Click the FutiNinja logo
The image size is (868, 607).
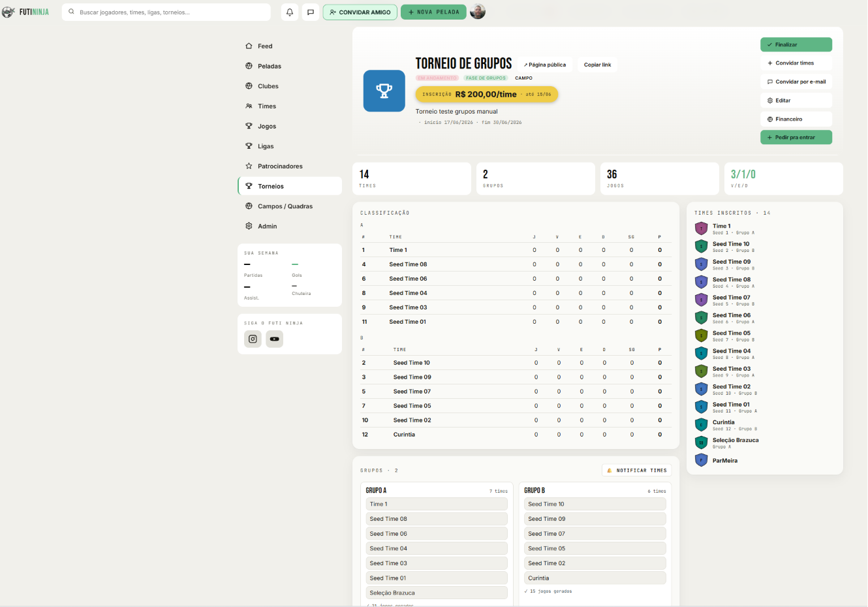pyautogui.click(x=25, y=12)
